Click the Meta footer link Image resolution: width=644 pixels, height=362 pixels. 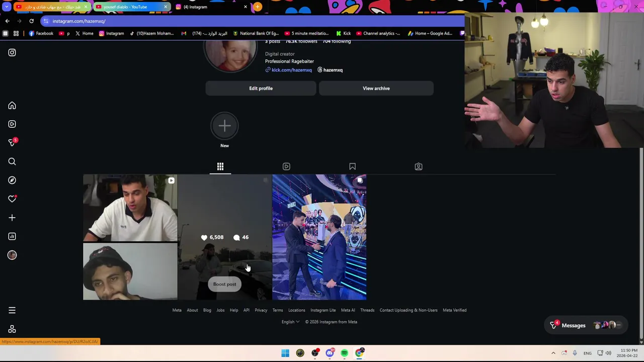(x=177, y=310)
